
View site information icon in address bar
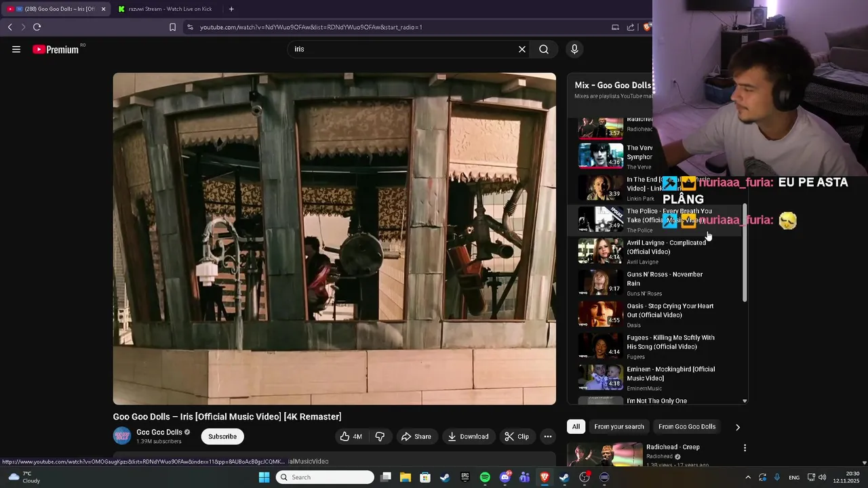[190, 27]
